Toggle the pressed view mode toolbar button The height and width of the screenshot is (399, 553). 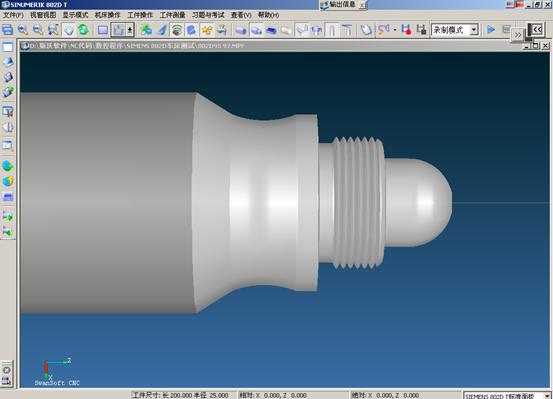coord(118,30)
